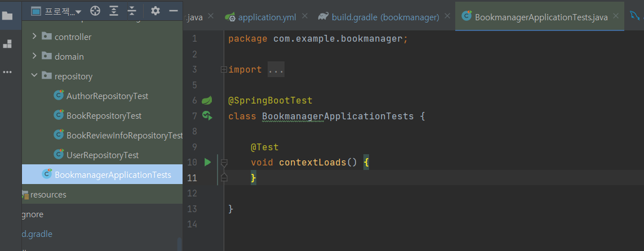Close the application.yml tab
644x251 pixels.
pyautogui.click(x=304, y=16)
